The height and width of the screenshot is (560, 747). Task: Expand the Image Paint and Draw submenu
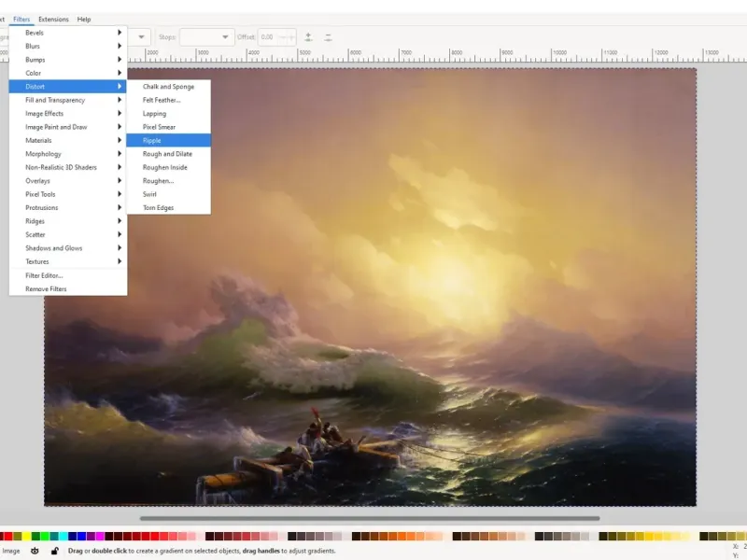pos(68,127)
